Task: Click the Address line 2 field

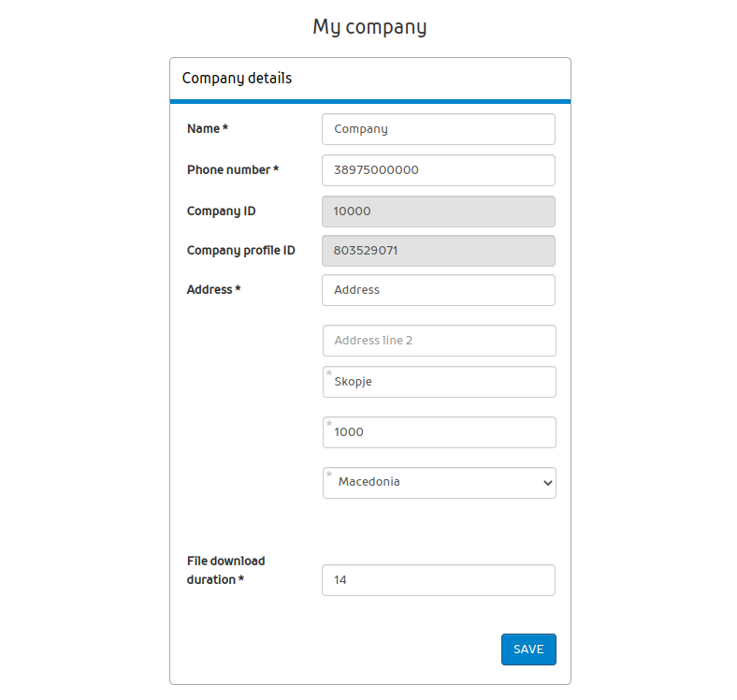Action: point(439,341)
